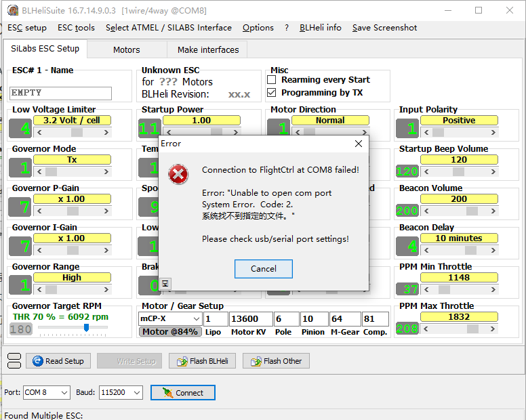Image resolution: width=526 pixels, height=420 pixels.
Task: Click left arrow of Governor P-Gain scrollbar
Action: pyautogui.click(x=39, y=211)
